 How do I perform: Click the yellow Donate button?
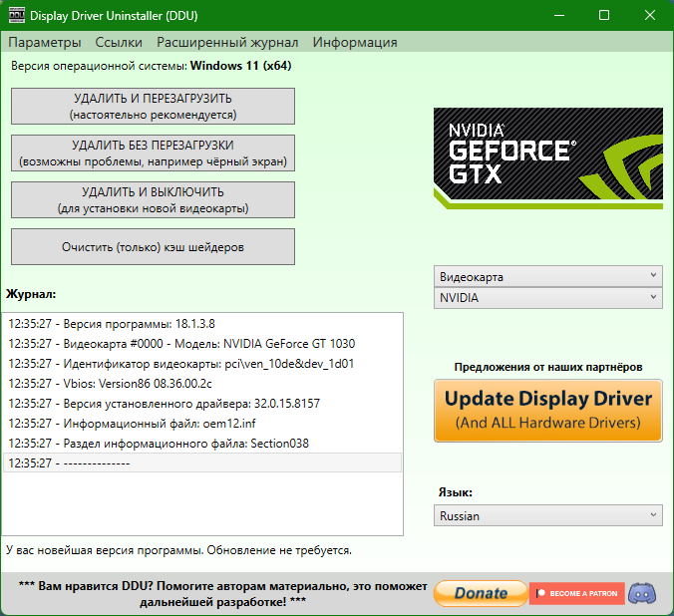481,594
